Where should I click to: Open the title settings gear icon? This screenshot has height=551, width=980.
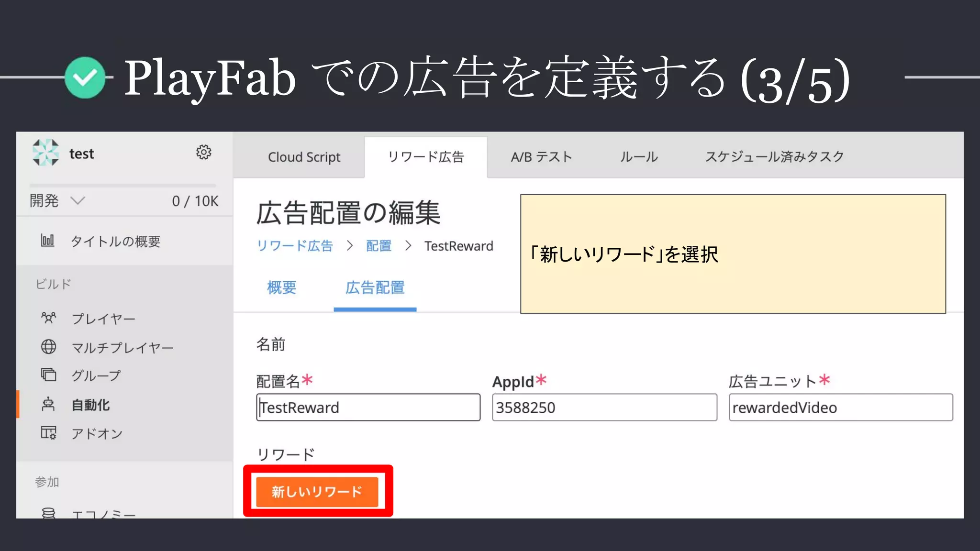(x=203, y=153)
